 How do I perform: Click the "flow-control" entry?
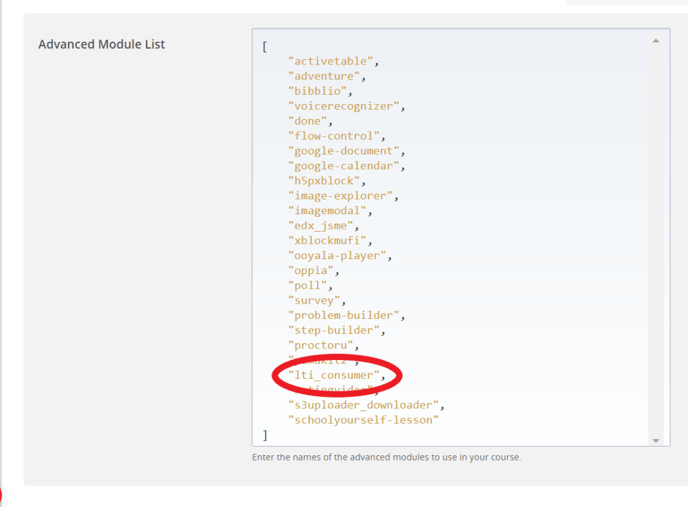click(333, 136)
